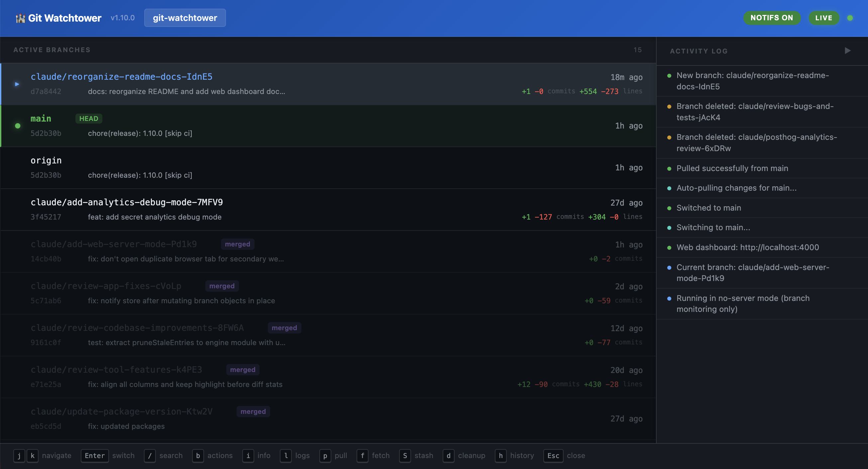Click the Git Watchtower castle logo icon
Image resolution: width=868 pixels, height=469 pixels.
pyautogui.click(x=20, y=18)
